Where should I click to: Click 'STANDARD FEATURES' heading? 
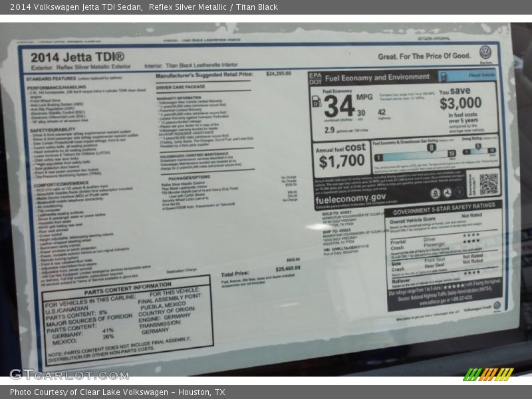(x=51, y=78)
